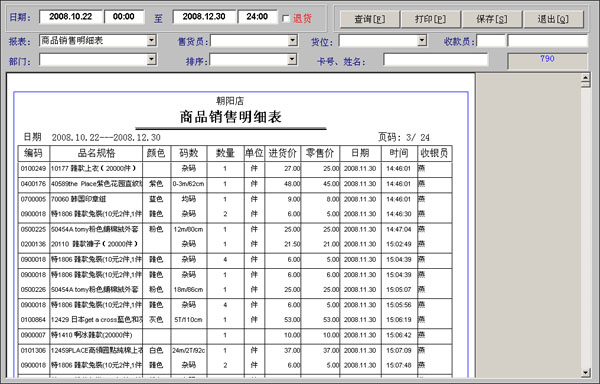The image size is (600, 384).
Task: Select the row with code 0400176
Action: pos(235,184)
